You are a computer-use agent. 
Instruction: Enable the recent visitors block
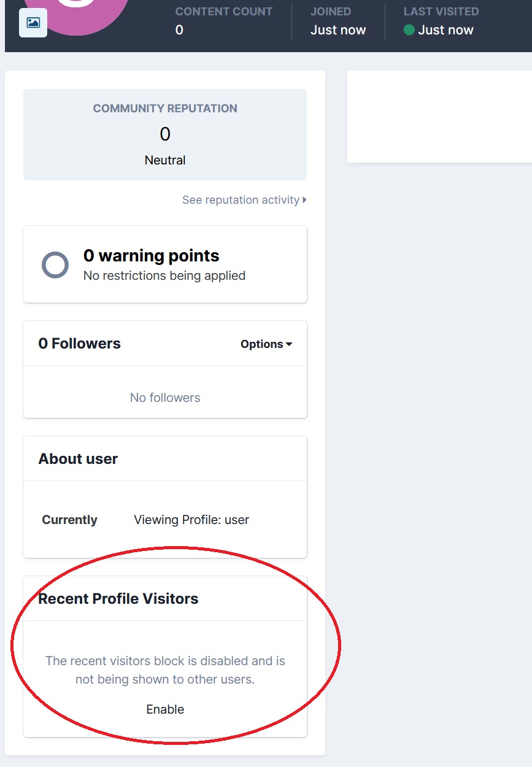tap(165, 709)
